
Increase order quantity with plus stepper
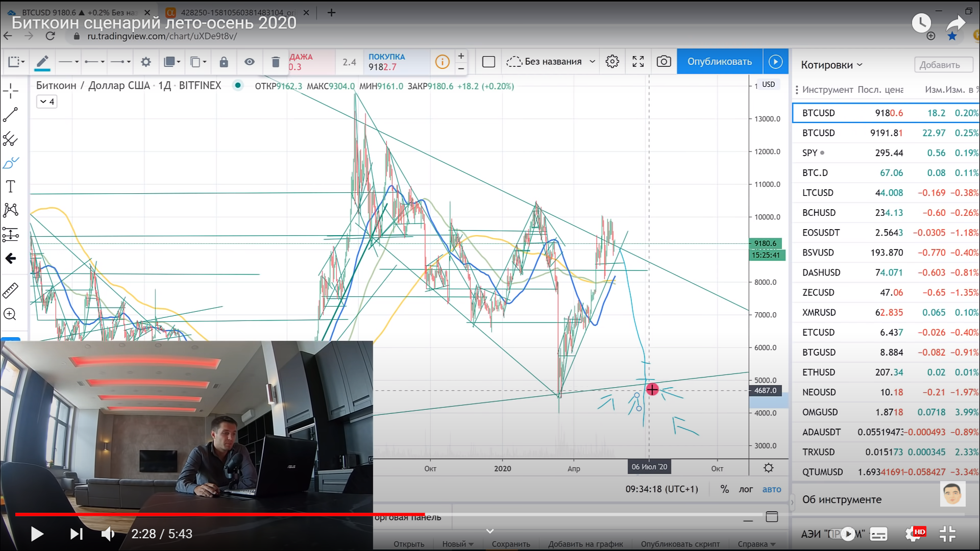click(x=461, y=56)
